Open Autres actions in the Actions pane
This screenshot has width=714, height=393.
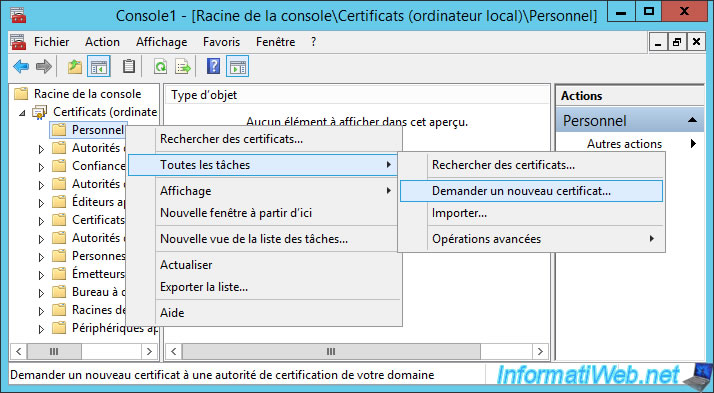point(630,144)
